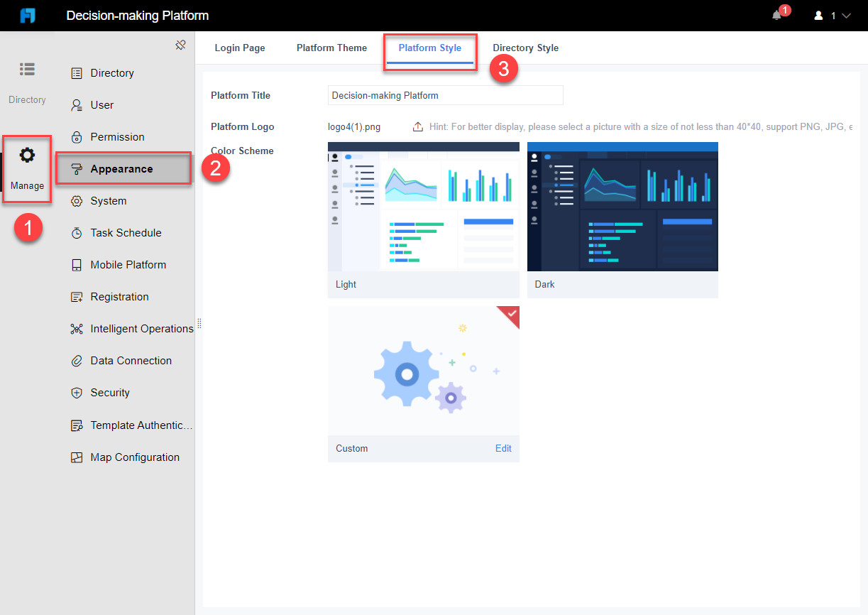The width and height of the screenshot is (868, 615).
Task: Select the User management icon
Action: point(77,104)
